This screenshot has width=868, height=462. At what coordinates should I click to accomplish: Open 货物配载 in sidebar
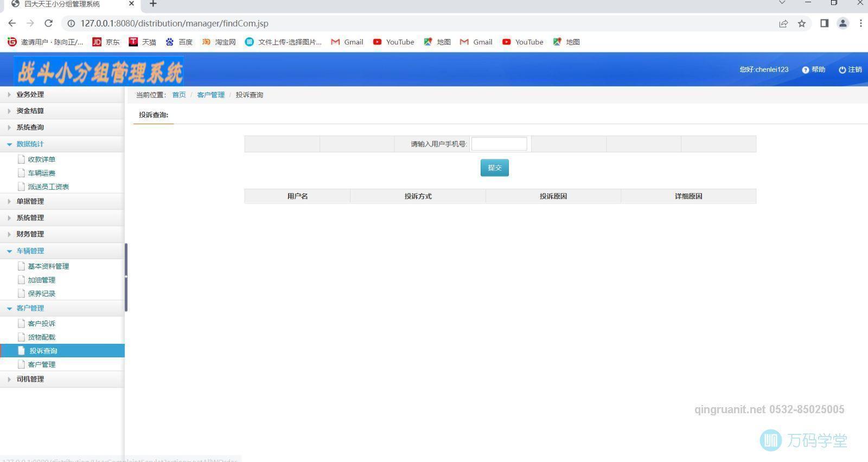tap(41, 337)
